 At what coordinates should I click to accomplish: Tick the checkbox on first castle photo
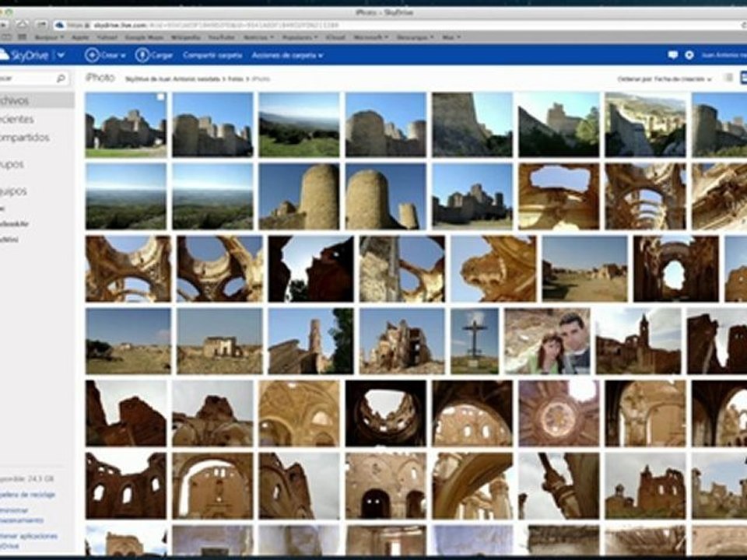pos(160,97)
